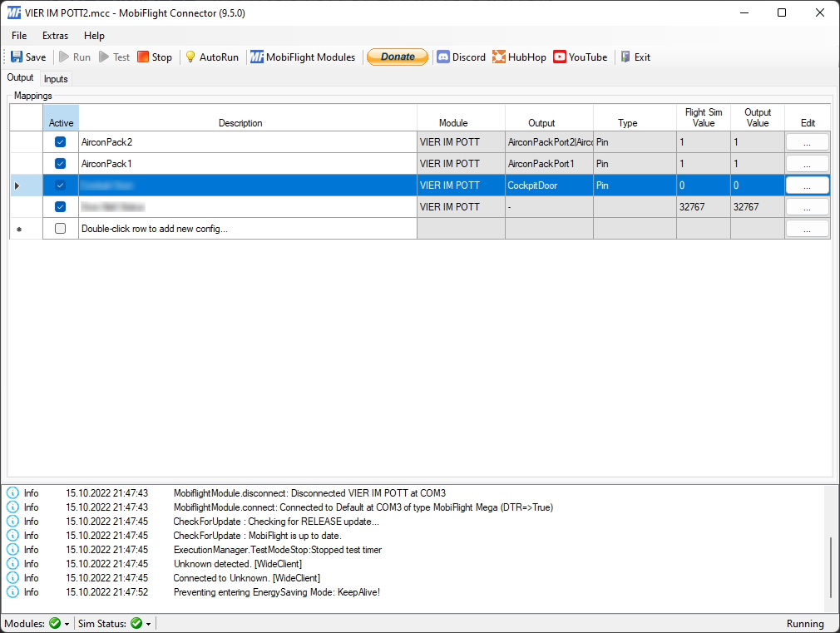Screen dimensions: 840x633
Task: Click the 'Connected to Unknown. [WideClient]' log entry
Action: 246,578
